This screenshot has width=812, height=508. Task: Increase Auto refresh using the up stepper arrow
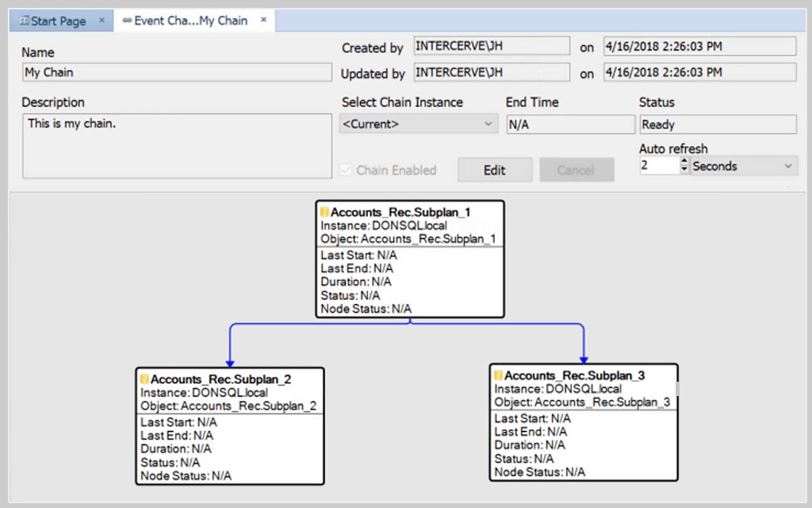pyautogui.click(x=684, y=161)
